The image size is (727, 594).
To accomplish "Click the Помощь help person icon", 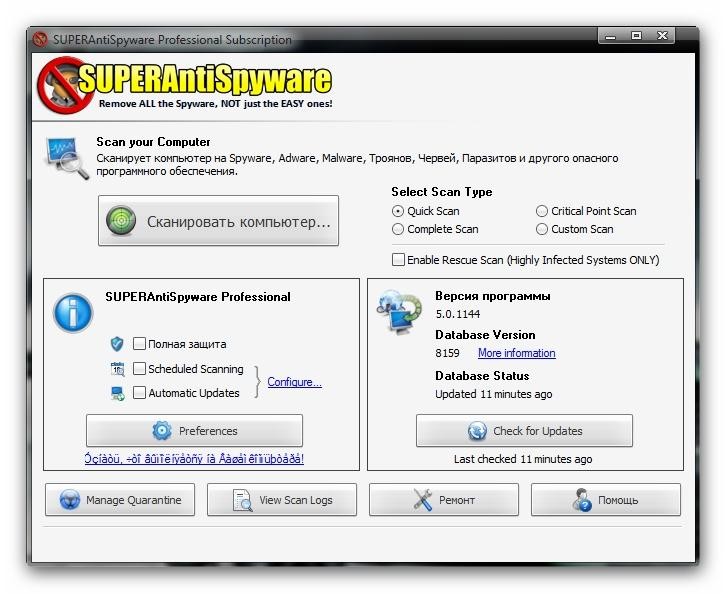I will [x=582, y=500].
